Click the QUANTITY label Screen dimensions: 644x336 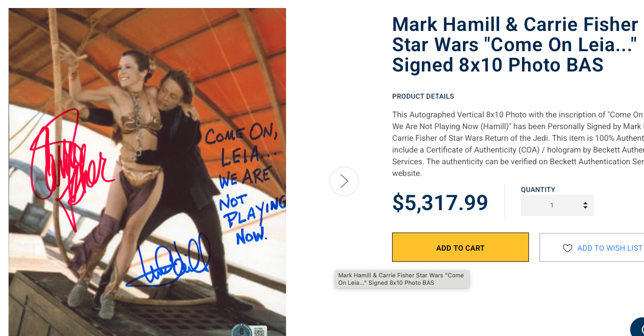(538, 189)
